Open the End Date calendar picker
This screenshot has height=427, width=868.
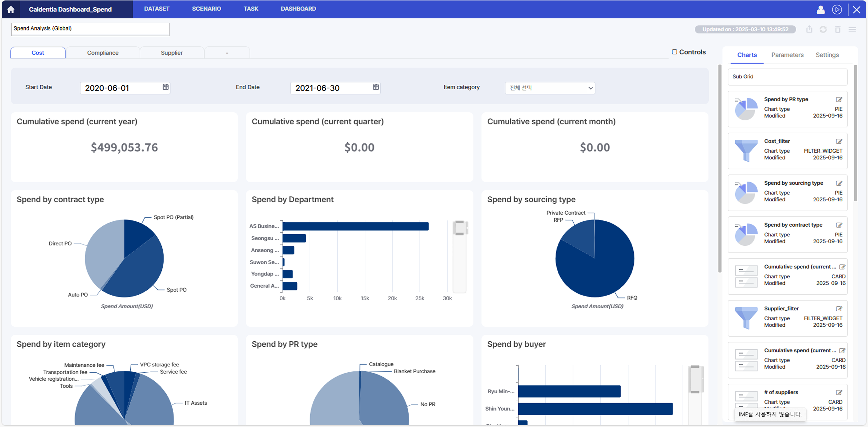[376, 87]
